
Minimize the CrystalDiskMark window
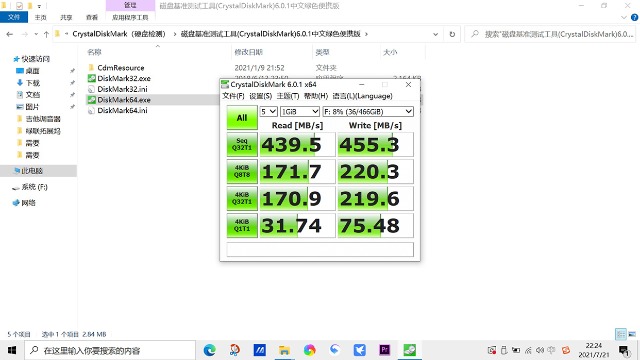click(x=362, y=84)
